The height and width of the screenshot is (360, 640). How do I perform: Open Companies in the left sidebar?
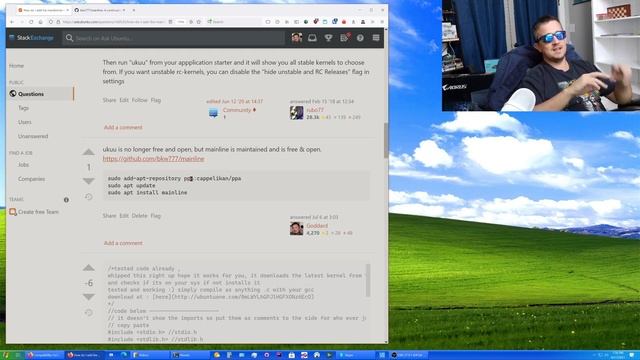31,179
